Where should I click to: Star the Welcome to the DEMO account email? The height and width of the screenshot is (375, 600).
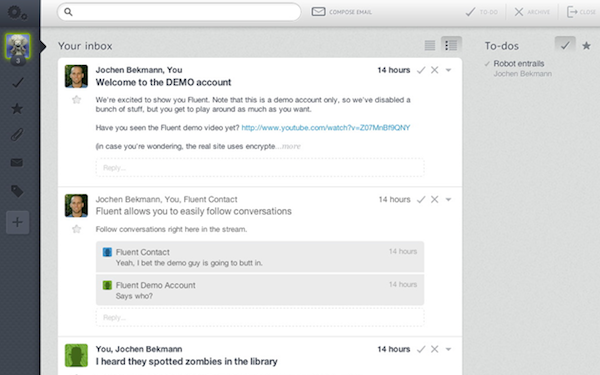click(x=77, y=100)
